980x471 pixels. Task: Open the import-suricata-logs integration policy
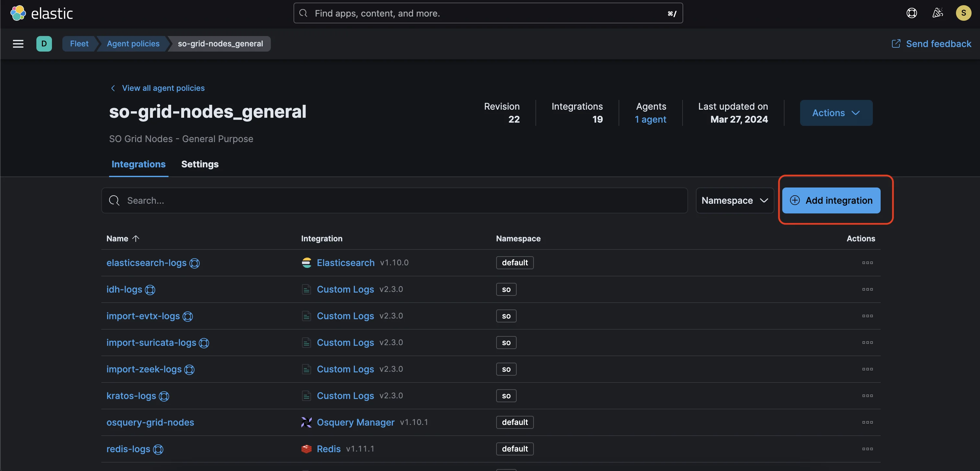(151, 343)
